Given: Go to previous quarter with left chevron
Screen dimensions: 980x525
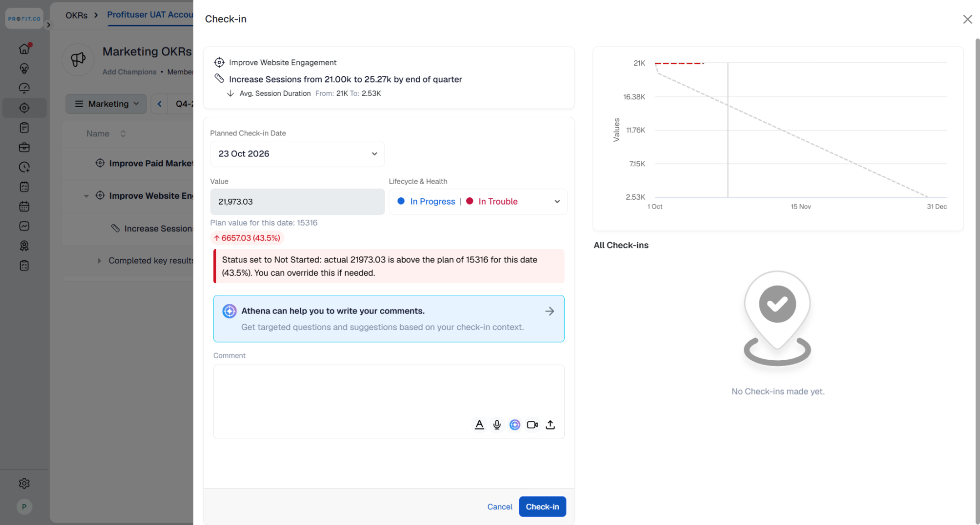Looking at the screenshot, I should tap(159, 104).
